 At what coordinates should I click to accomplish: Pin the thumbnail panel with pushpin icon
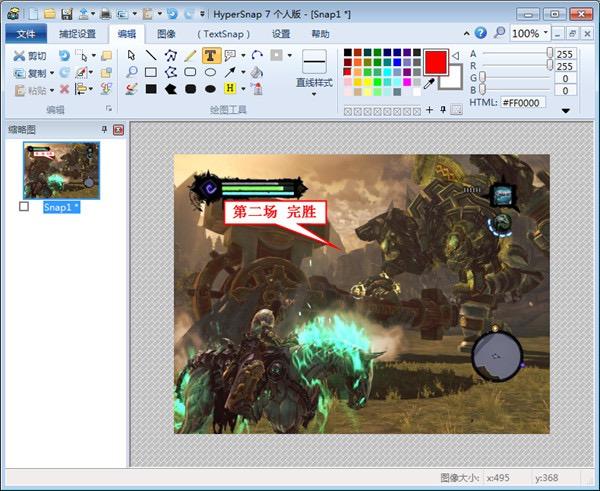(x=104, y=130)
